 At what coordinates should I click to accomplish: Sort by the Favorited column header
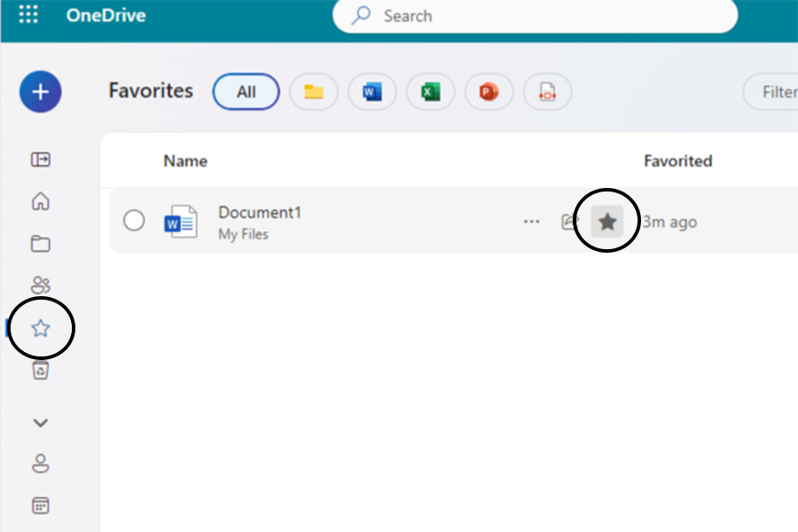pos(678,160)
